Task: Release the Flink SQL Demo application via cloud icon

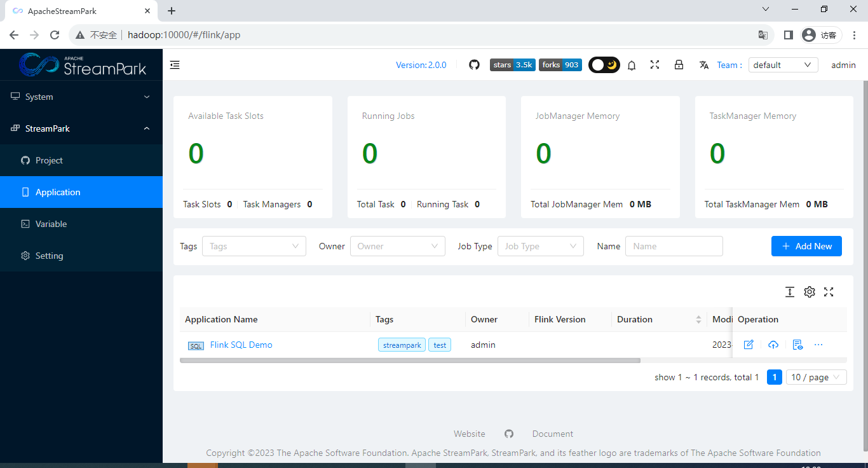Action: point(773,345)
